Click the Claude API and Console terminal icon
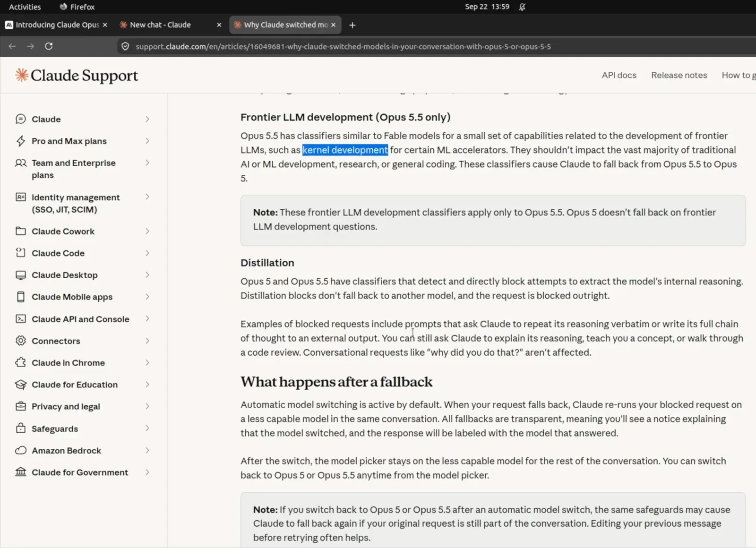Viewport: 756px width, 548px height. tap(20, 319)
